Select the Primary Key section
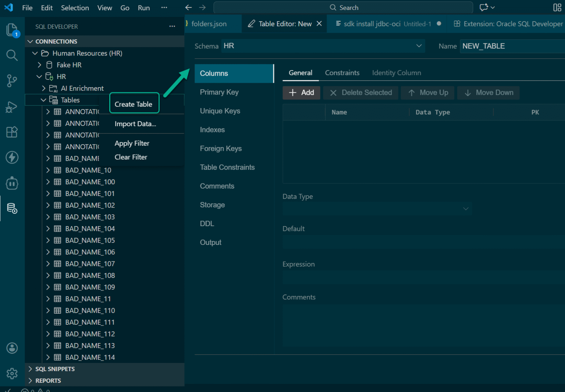Viewport: 565px width, 392px height. point(219,92)
